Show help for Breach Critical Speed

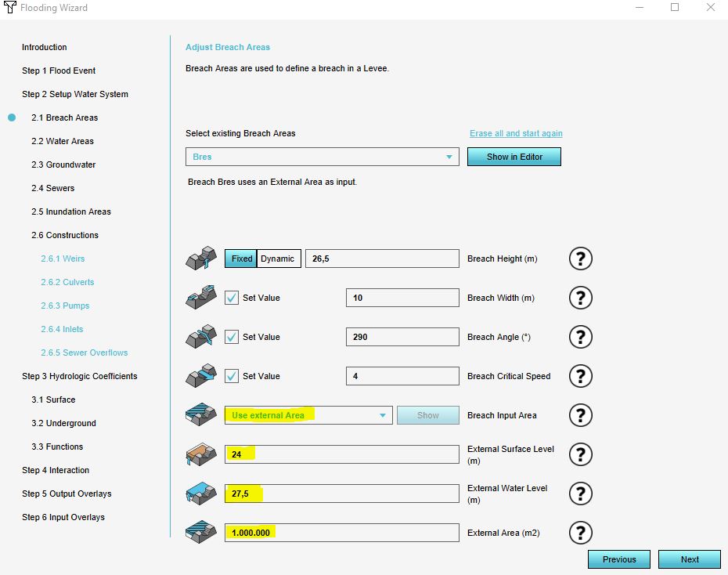[x=579, y=376]
